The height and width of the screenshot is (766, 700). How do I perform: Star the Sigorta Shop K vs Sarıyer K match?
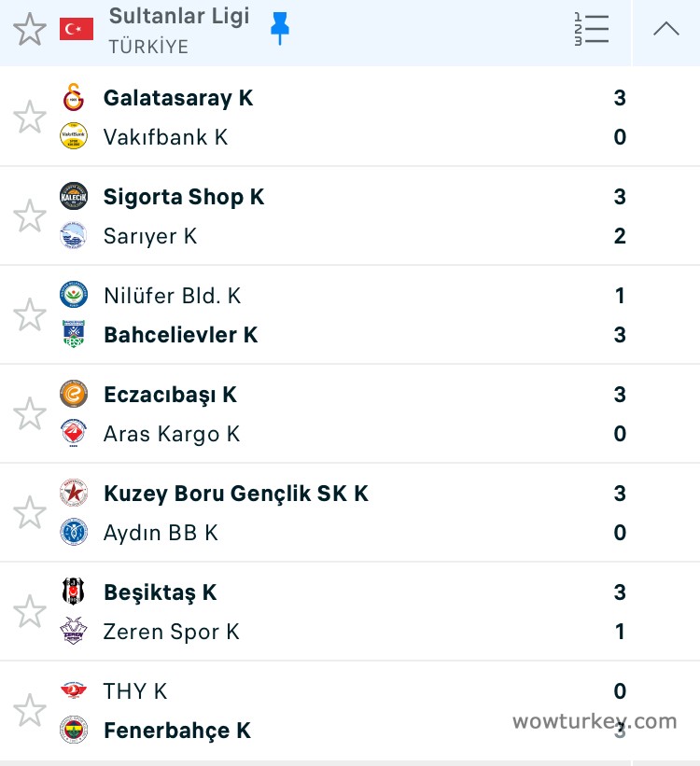(30, 216)
